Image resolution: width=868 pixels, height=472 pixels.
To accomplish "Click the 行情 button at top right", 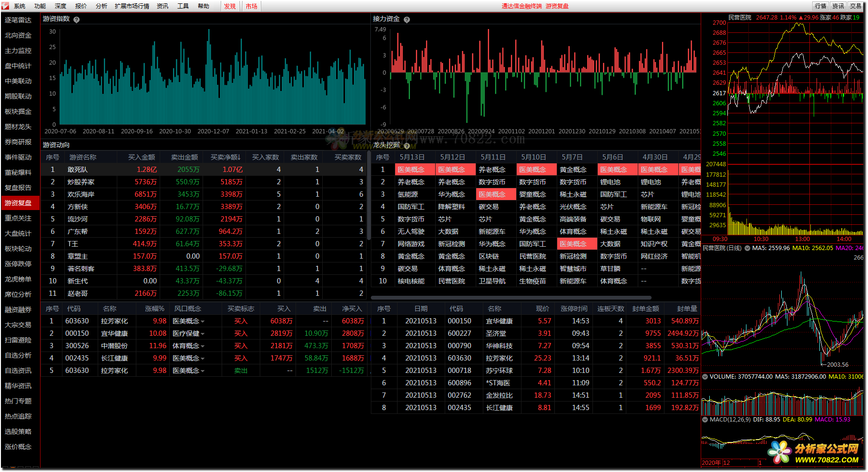I will click(821, 6).
